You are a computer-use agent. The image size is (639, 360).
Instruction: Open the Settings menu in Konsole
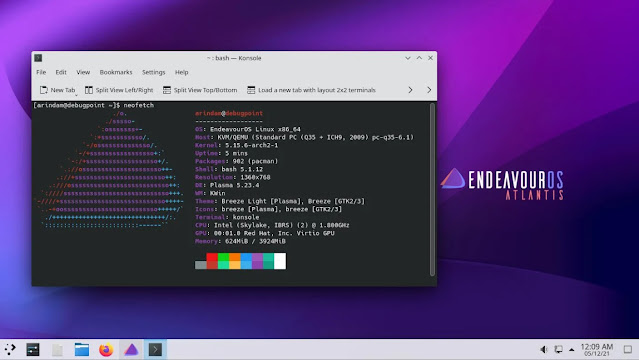click(154, 72)
